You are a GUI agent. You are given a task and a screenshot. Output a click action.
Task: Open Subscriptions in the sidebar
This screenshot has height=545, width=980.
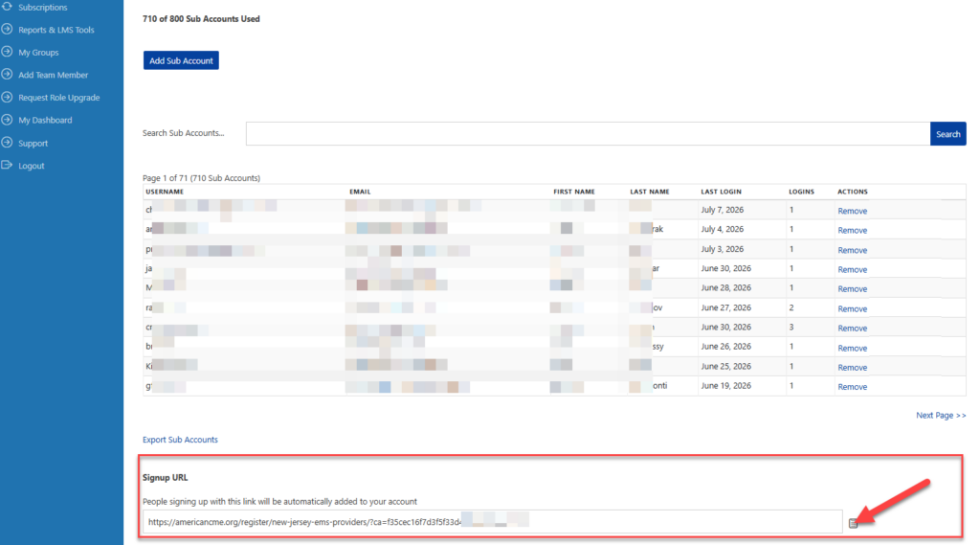(42, 8)
